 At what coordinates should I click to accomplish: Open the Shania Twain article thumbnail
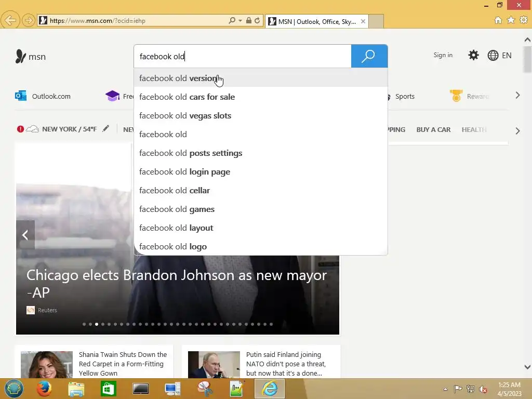click(x=47, y=364)
